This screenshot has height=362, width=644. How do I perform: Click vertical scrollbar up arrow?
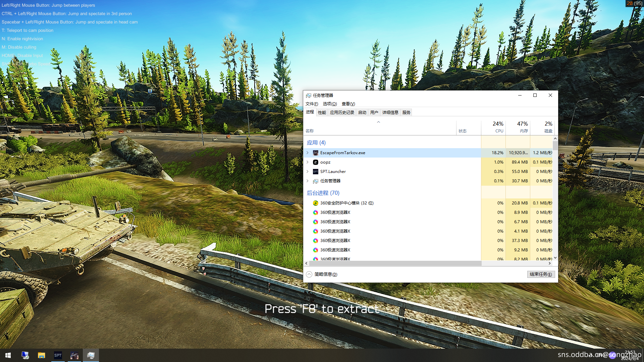(x=555, y=138)
